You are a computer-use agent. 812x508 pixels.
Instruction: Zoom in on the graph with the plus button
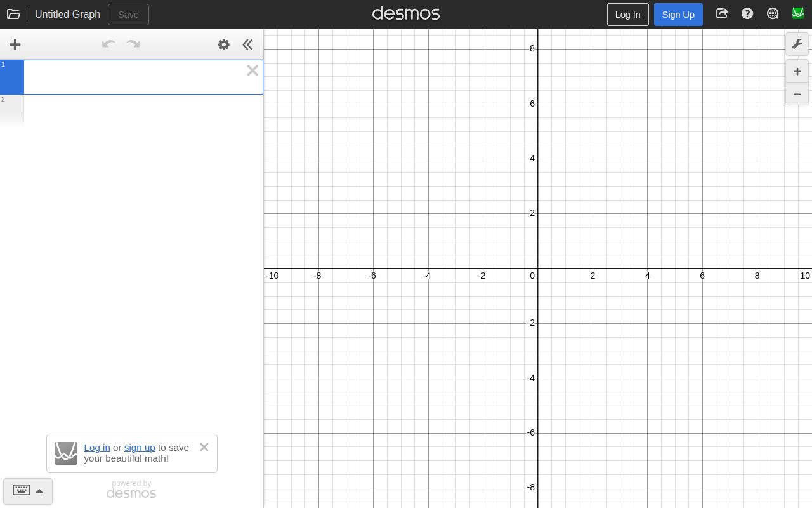tap(797, 71)
